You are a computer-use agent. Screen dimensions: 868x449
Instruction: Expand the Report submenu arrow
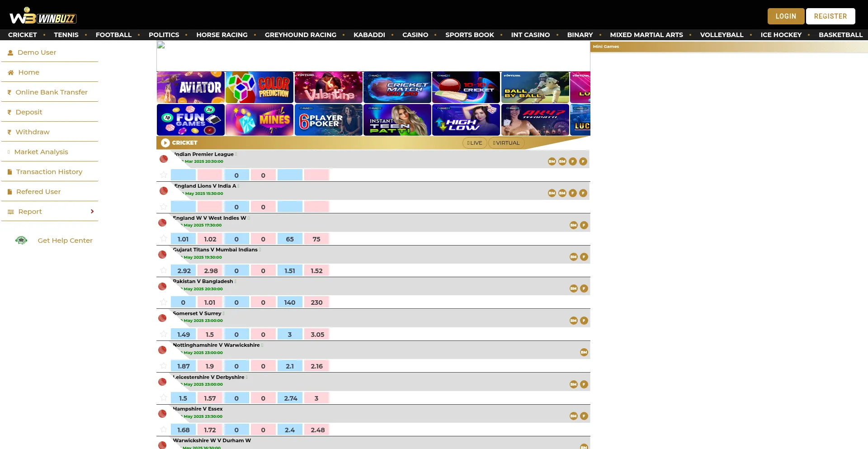tap(92, 212)
